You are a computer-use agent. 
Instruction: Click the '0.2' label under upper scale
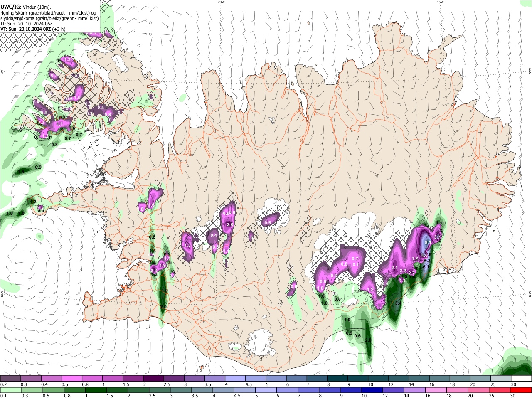[x=4, y=384]
